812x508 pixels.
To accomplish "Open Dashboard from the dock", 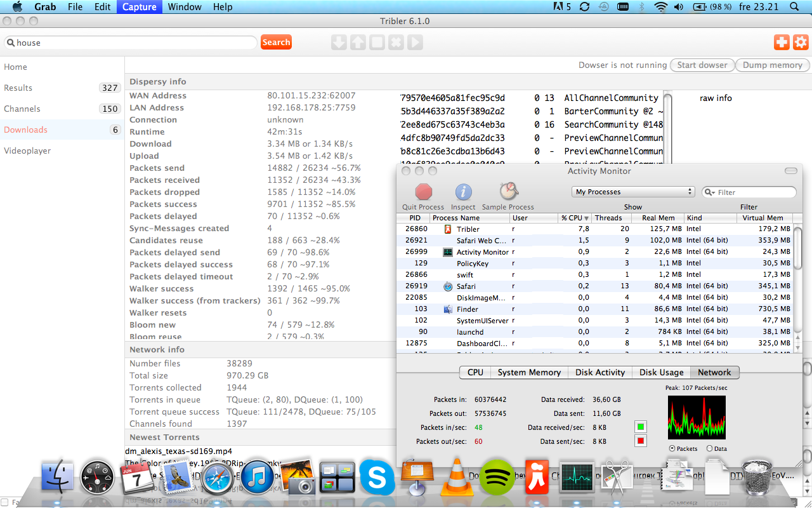I will 98,477.
